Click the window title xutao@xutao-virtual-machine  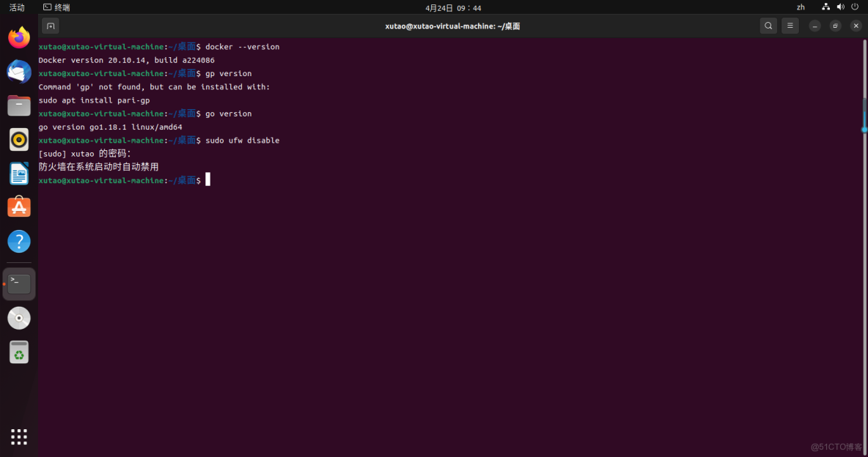pyautogui.click(x=452, y=26)
